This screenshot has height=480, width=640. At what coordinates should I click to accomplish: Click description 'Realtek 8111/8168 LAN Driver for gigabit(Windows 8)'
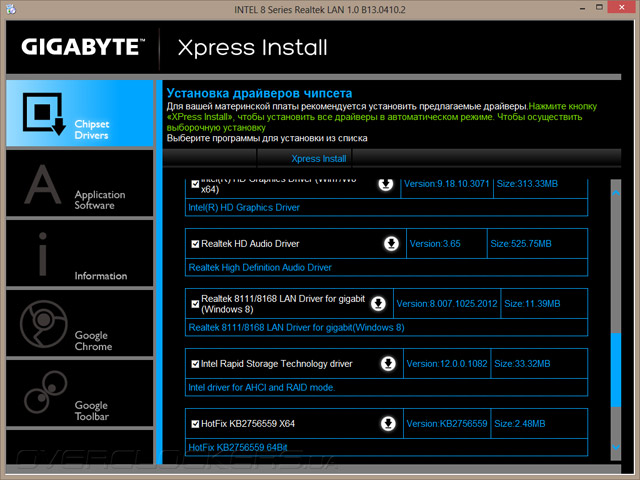coord(296,327)
